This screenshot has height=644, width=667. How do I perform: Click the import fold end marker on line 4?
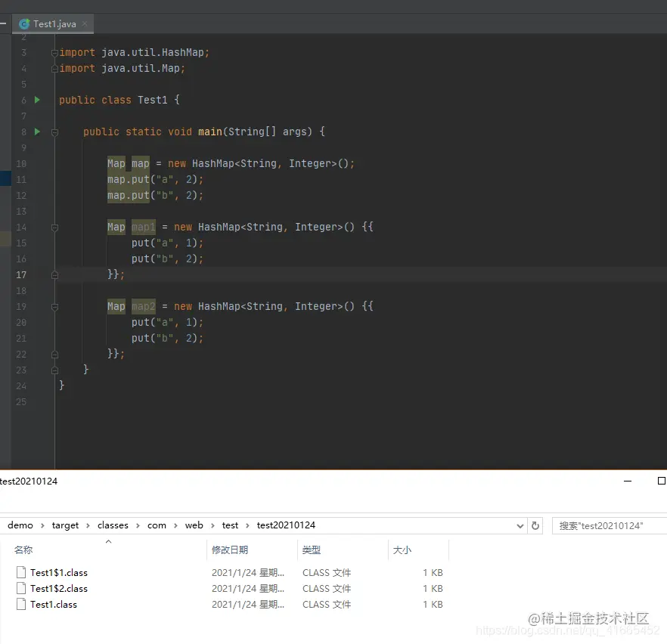(54, 69)
